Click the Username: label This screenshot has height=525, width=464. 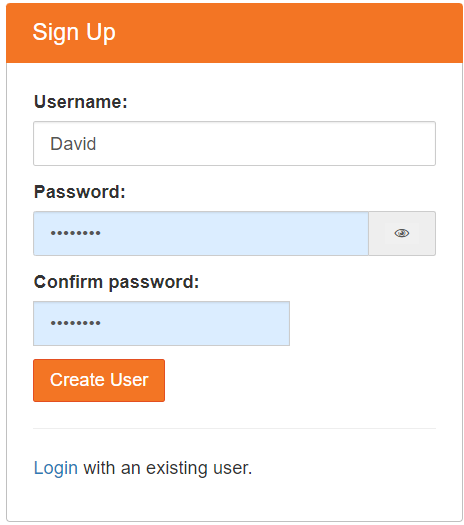(81, 102)
